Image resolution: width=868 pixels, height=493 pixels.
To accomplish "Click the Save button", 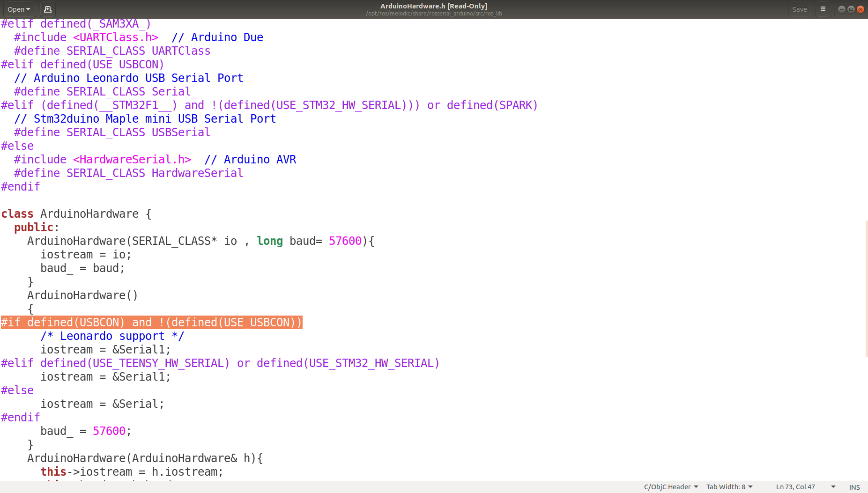I will point(799,9).
